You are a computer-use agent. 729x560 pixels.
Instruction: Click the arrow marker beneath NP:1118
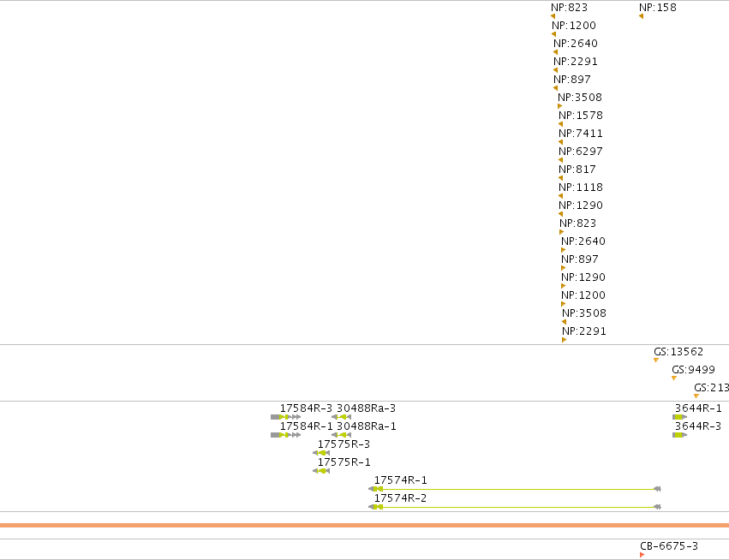[560, 196]
